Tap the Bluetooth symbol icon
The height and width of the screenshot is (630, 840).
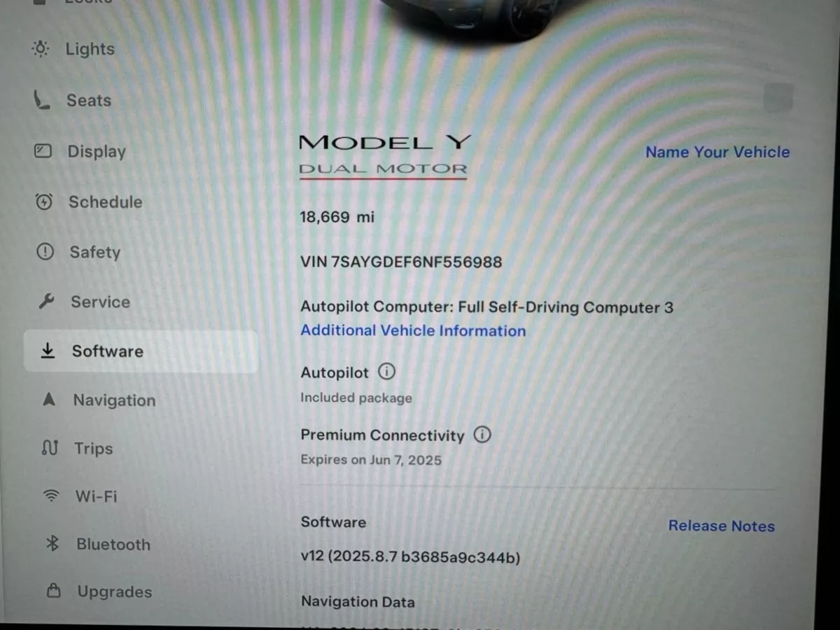[52, 544]
